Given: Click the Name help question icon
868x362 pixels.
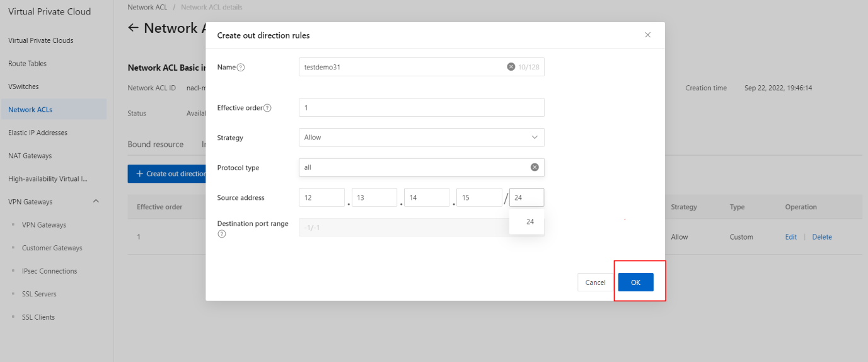Looking at the screenshot, I should (240, 67).
